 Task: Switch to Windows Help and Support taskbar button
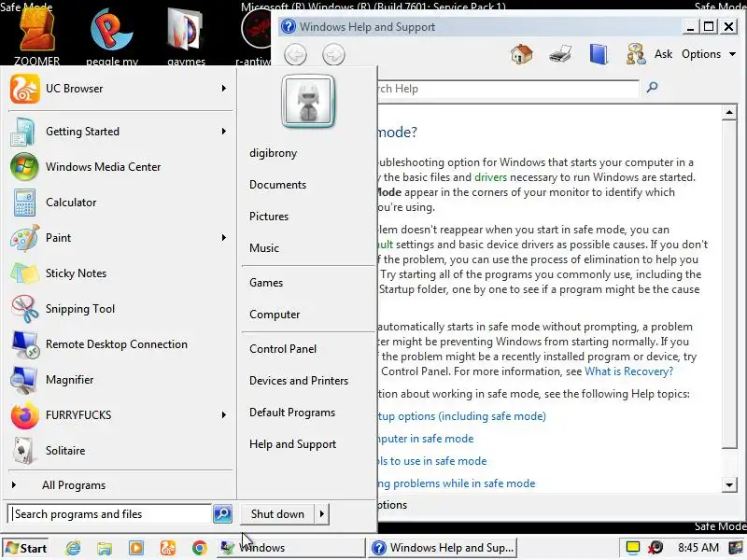pyautogui.click(x=444, y=548)
